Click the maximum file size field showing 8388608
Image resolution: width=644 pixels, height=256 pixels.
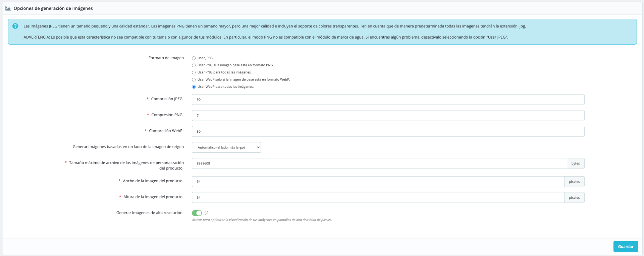[379, 164]
